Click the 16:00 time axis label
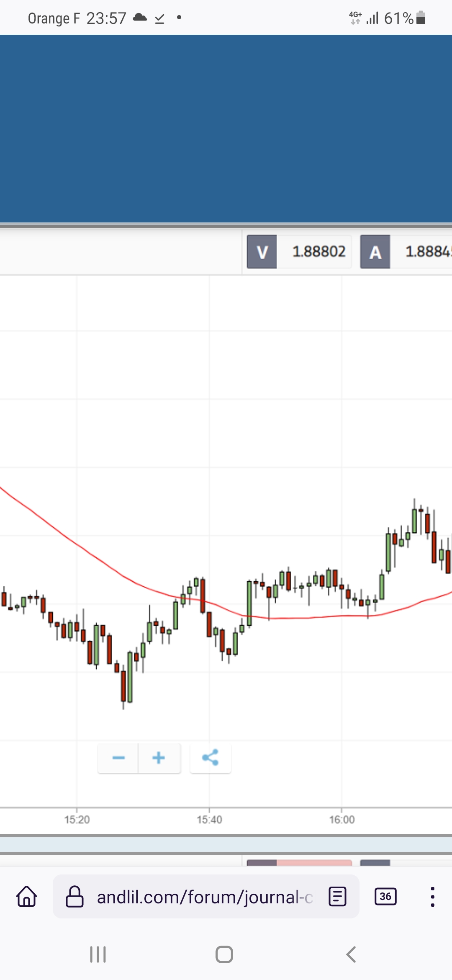Viewport: 452px width, 980px height. pyautogui.click(x=342, y=820)
